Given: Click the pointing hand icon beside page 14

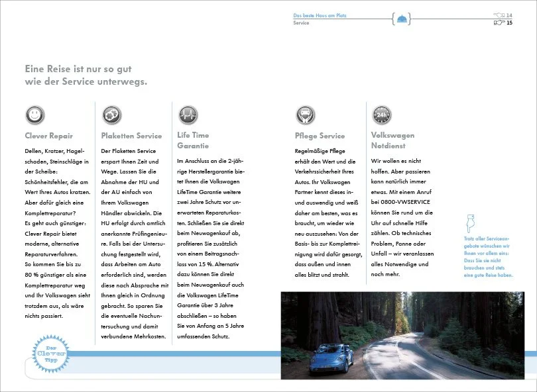Looking at the screenshot, I should 499,15.
